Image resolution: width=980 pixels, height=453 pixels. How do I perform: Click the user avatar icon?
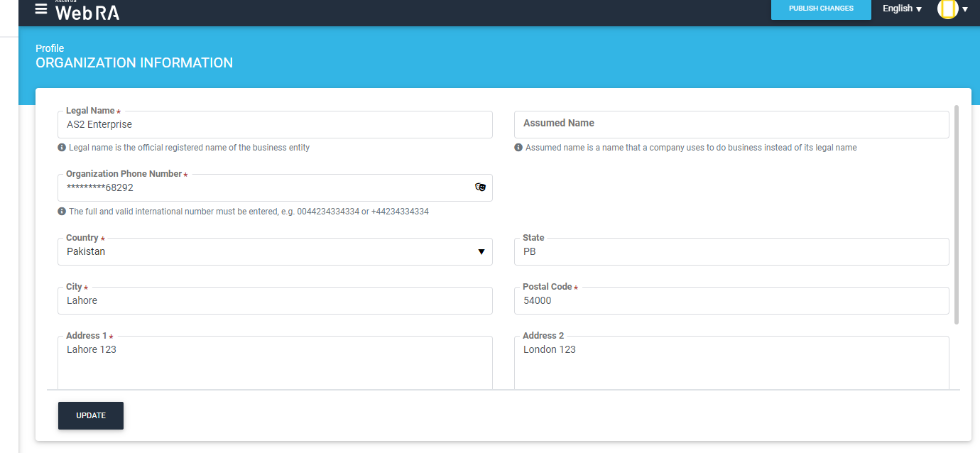tap(947, 9)
